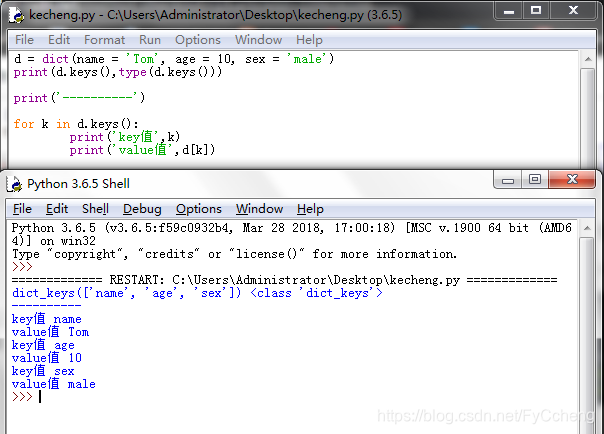Close the Python 3.6.5 Shell window

(x=572, y=179)
